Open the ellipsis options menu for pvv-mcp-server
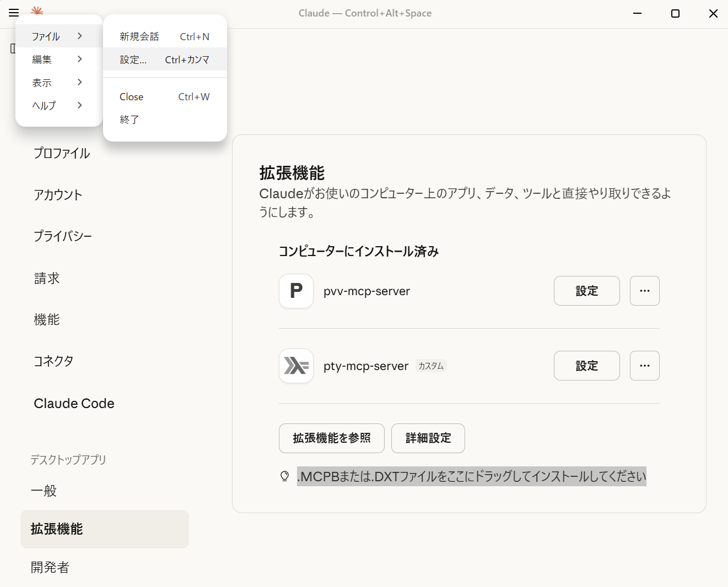Screen dimensions: 728x587 pyautogui.click(x=644, y=291)
